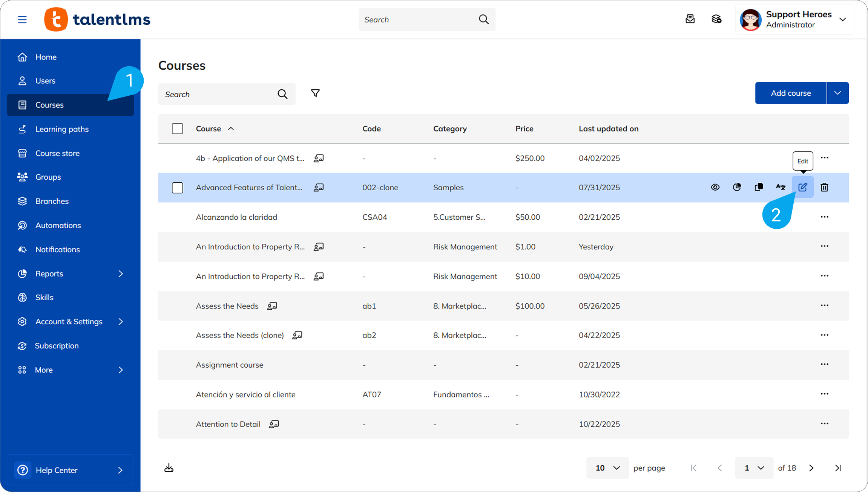Open the Add course dropdown arrow
Screen dimensions: 868x492
(x=837, y=93)
